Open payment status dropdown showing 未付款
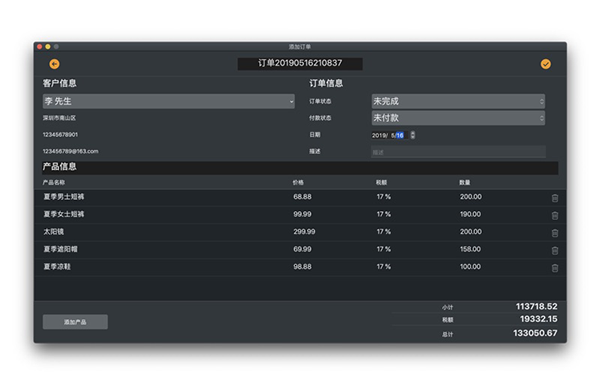 pos(458,118)
